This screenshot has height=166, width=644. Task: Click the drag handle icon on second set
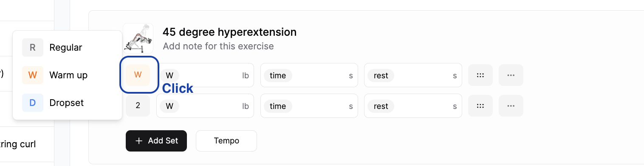click(x=480, y=106)
